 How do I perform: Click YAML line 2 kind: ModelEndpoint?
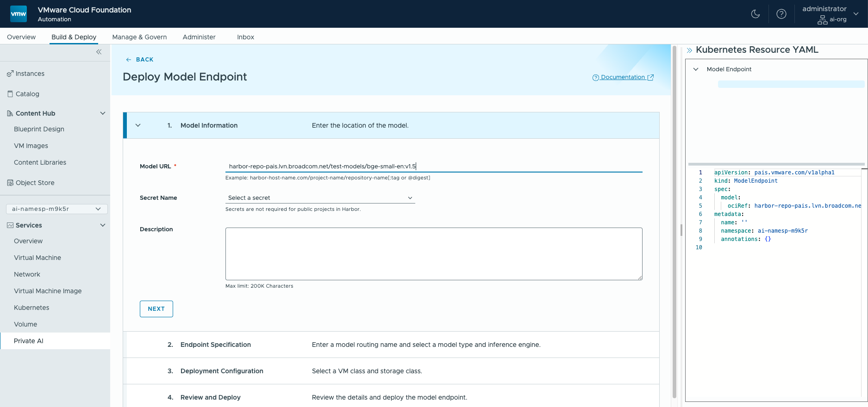(x=746, y=181)
